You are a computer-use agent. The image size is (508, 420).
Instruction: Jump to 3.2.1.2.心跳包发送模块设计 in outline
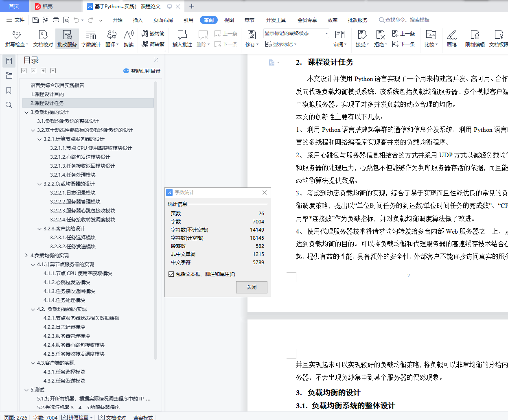(80, 157)
